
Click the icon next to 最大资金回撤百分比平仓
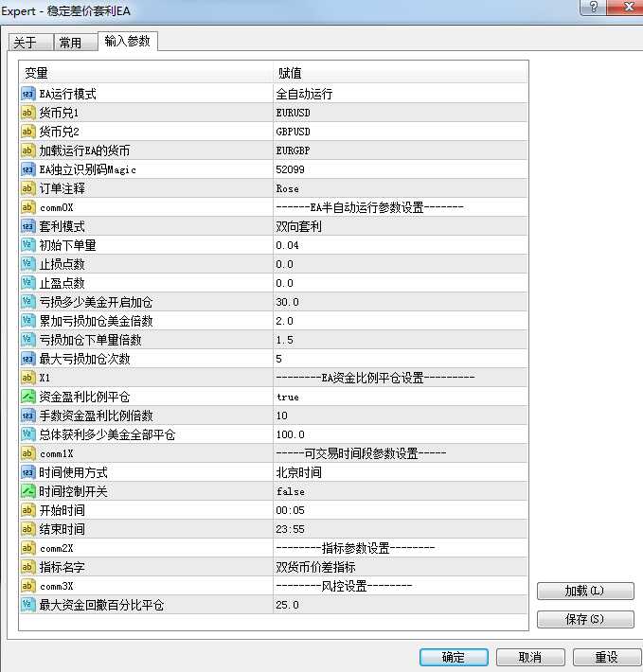click(27, 605)
